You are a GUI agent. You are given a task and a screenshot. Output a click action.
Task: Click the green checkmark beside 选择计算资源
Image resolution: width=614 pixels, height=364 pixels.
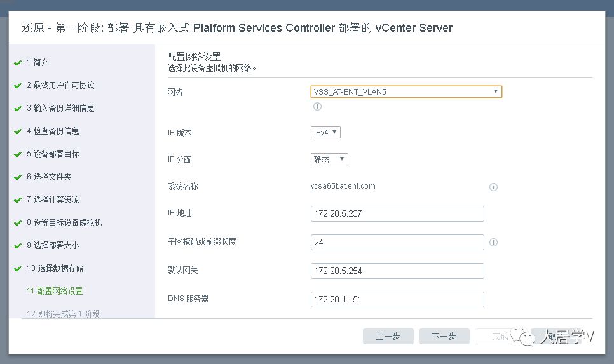point(18,200)
